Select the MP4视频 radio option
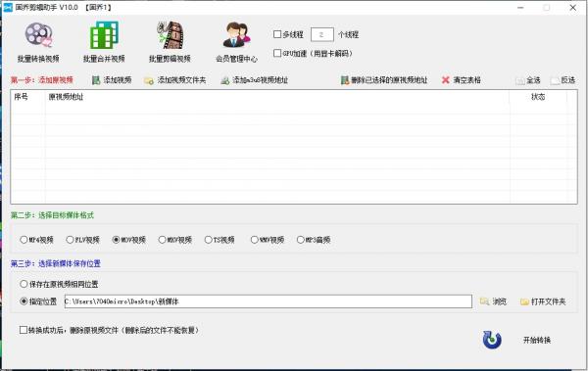Image resolution: width=588 pixels, height=371 pixels. tap(24, 240)
